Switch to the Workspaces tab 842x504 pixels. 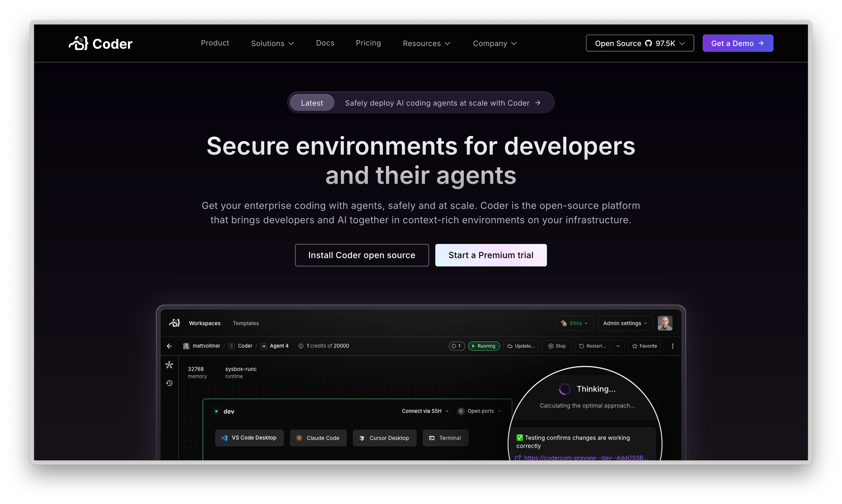click(204, 323)
